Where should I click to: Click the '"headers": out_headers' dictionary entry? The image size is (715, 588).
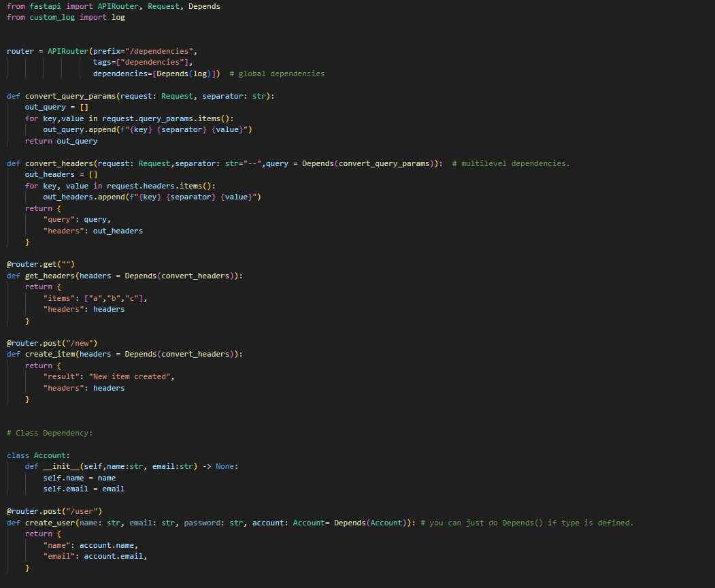(x=93, y=231)
